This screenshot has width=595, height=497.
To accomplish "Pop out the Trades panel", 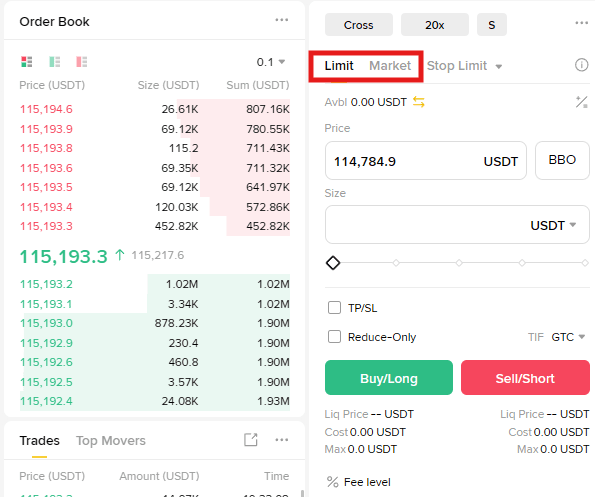I will click(x=250, y=440).
